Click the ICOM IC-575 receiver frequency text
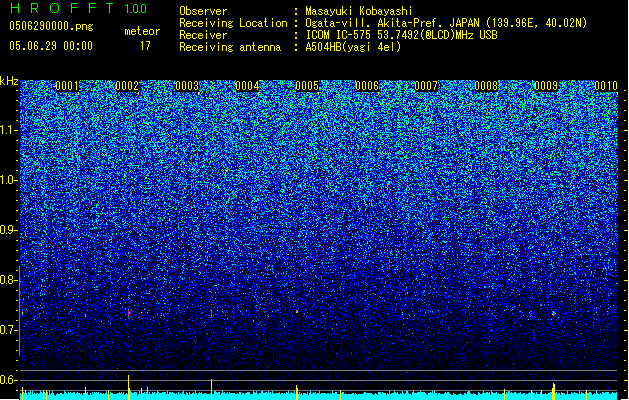 point(401,35)
